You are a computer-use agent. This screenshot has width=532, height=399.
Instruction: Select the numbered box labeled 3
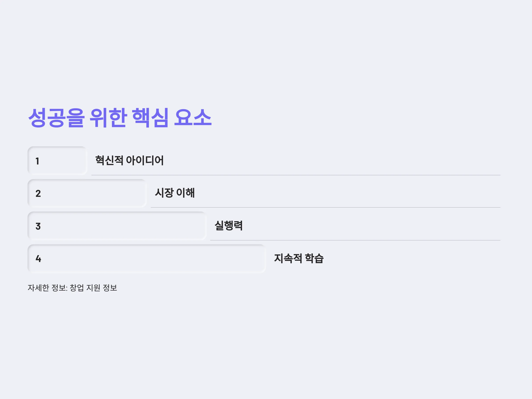117,226
